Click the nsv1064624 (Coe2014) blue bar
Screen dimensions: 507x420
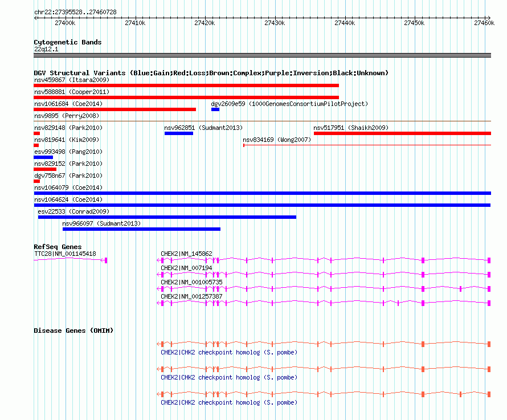click(x=262, y=205)
